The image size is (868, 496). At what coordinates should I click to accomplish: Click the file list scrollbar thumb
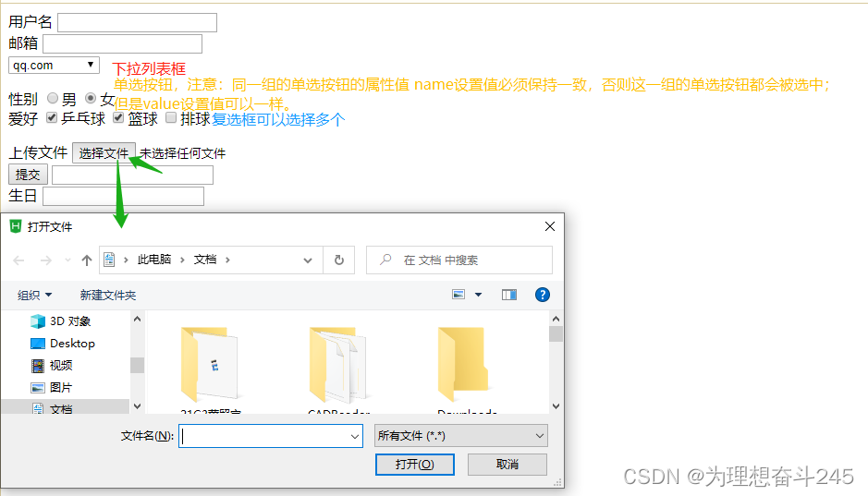(556, 334)
